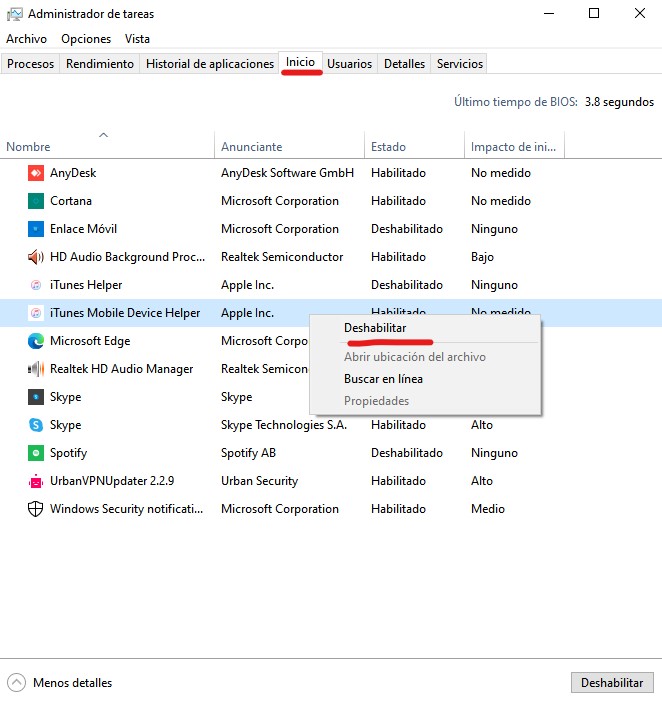Click the Bajo impact value
Image resolution: width=662 pixels, height=707 pixels.
click(482, 257)
